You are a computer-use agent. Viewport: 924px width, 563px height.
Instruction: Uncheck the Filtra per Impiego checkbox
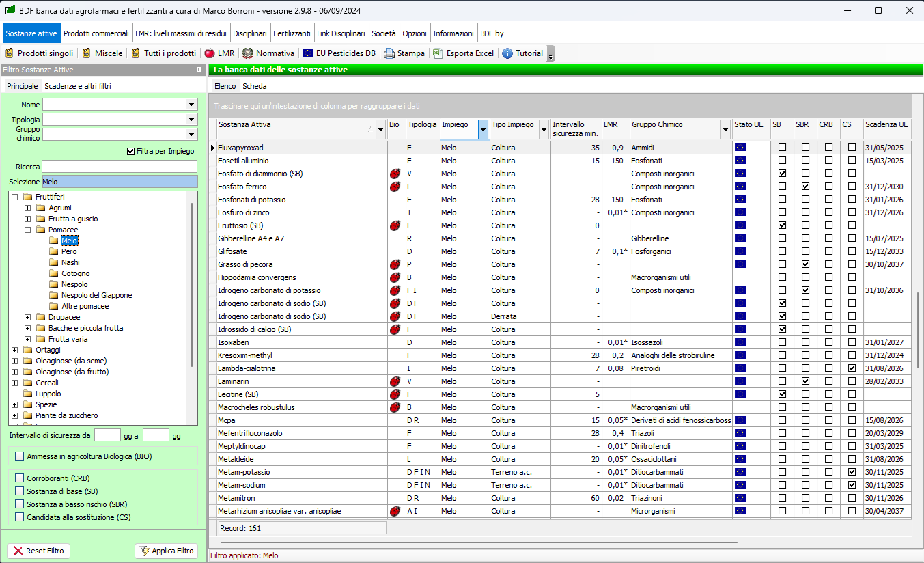pyautogui.click(x=131, y=152)
